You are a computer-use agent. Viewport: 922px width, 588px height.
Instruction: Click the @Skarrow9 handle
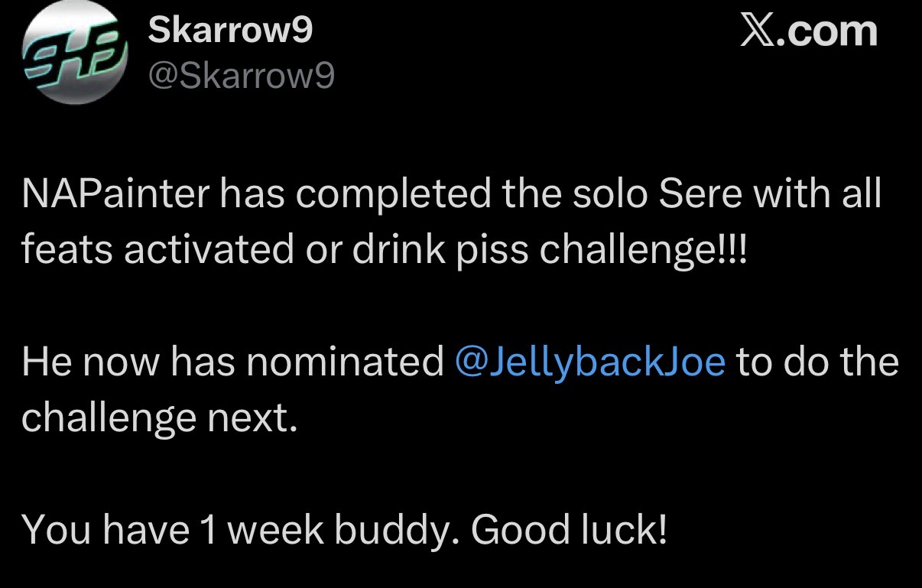(240, 75)
